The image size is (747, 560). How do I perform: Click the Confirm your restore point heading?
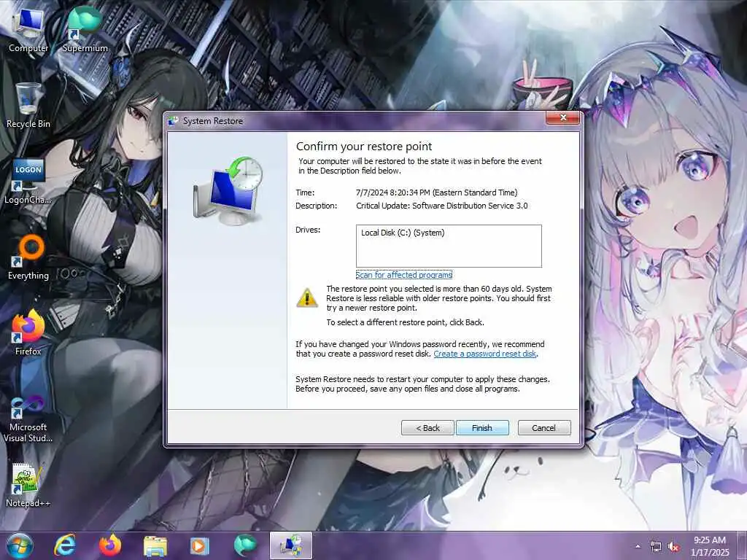pos(364,146)
